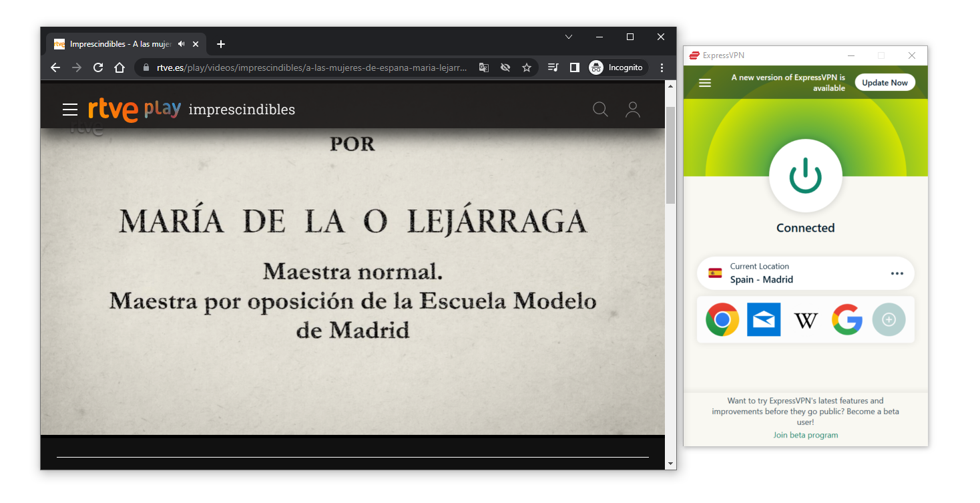Click Update Now in ExpressVPN
The height and width of the screenshot is (503, 980).
pyautogui.click(x=885, y=83)
